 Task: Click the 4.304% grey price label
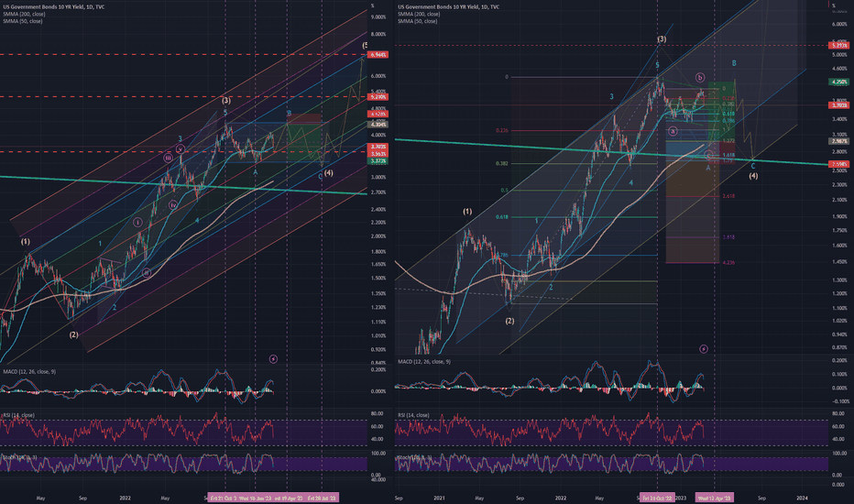378,125
